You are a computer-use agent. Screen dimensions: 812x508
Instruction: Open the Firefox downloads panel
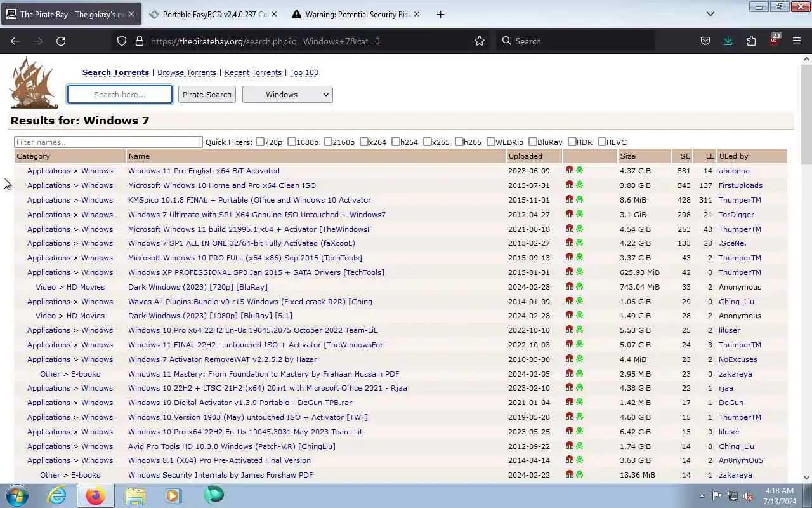click(728, 41)
